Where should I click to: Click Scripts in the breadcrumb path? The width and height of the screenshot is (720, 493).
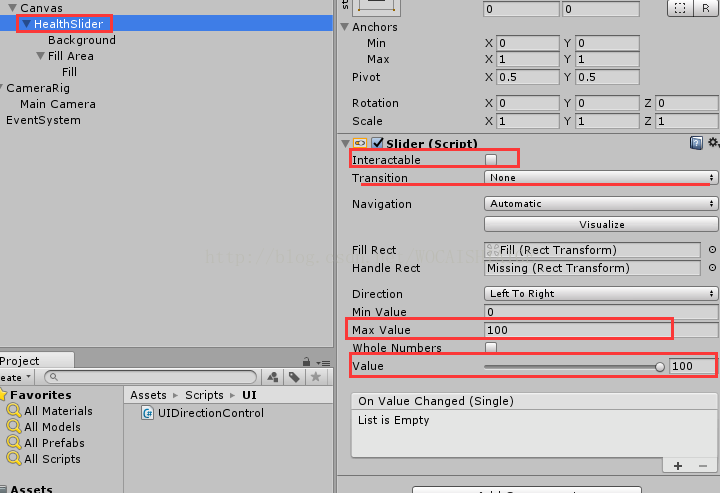coord(204,395)
